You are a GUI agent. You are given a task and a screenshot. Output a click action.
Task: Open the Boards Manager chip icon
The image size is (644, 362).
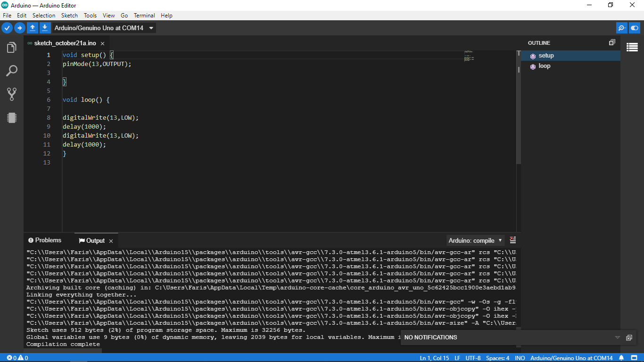(12, 118)
